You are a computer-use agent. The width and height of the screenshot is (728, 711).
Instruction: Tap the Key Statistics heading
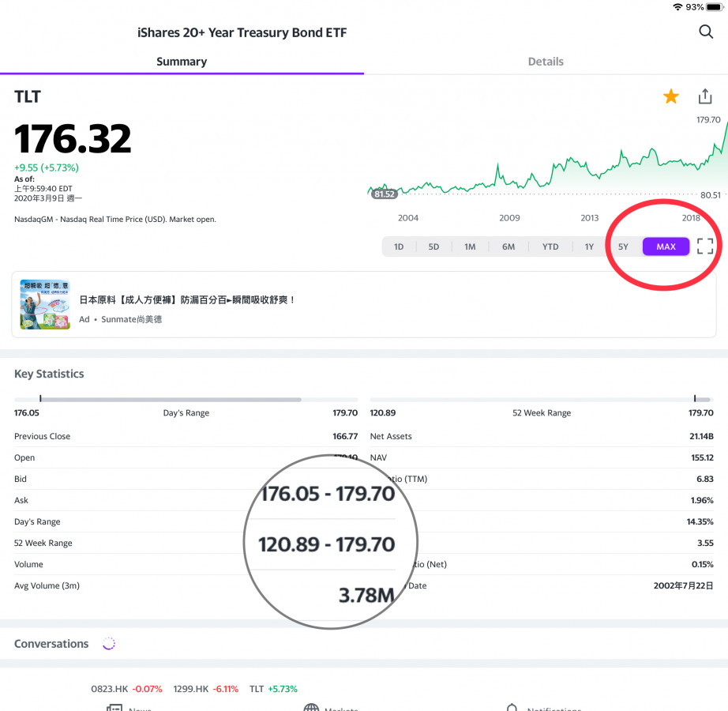pyautogui.click(x=49, y=374)
